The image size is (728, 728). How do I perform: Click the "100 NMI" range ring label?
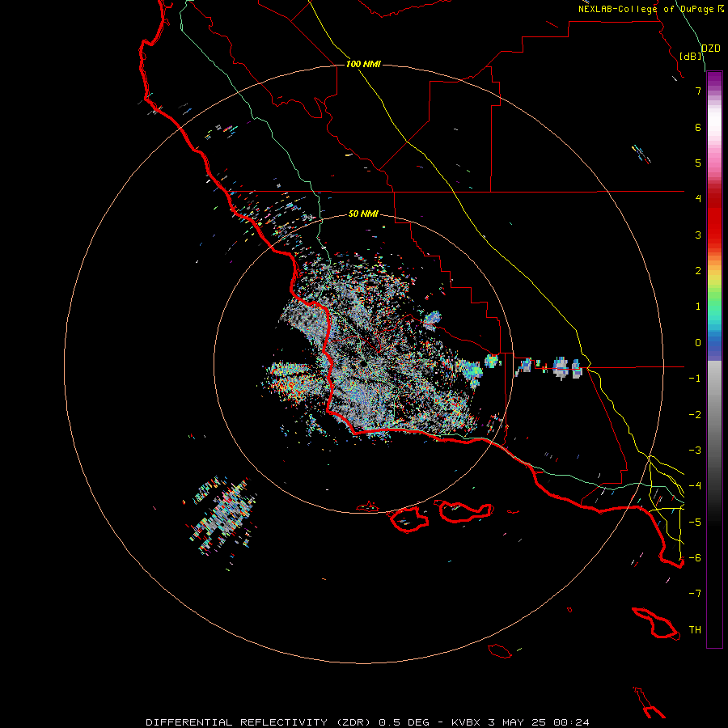coord(363,64)
